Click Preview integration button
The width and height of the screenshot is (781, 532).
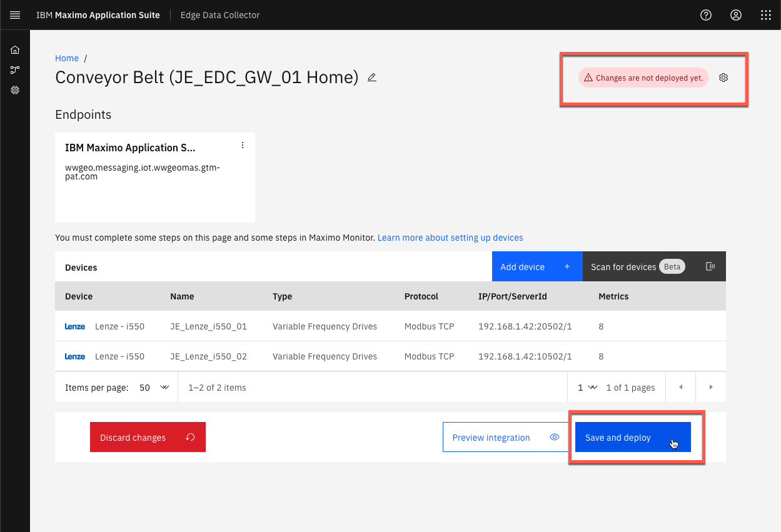(505, 437)
